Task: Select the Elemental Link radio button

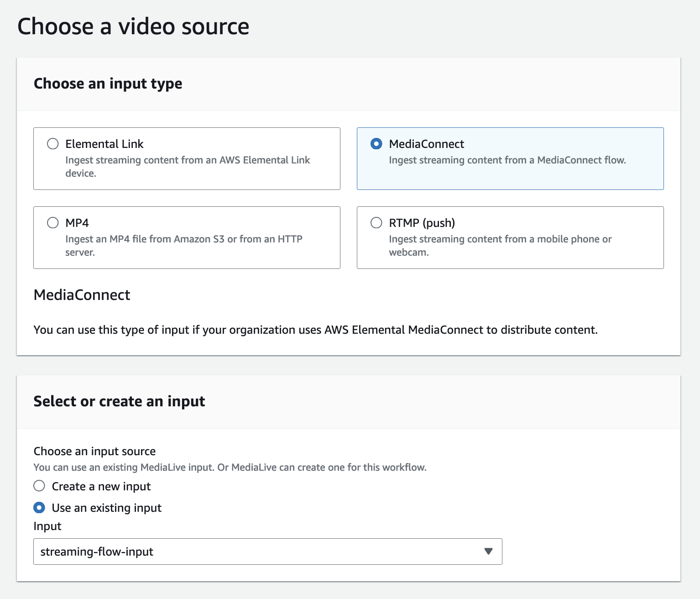Action: tap(53, 144)
